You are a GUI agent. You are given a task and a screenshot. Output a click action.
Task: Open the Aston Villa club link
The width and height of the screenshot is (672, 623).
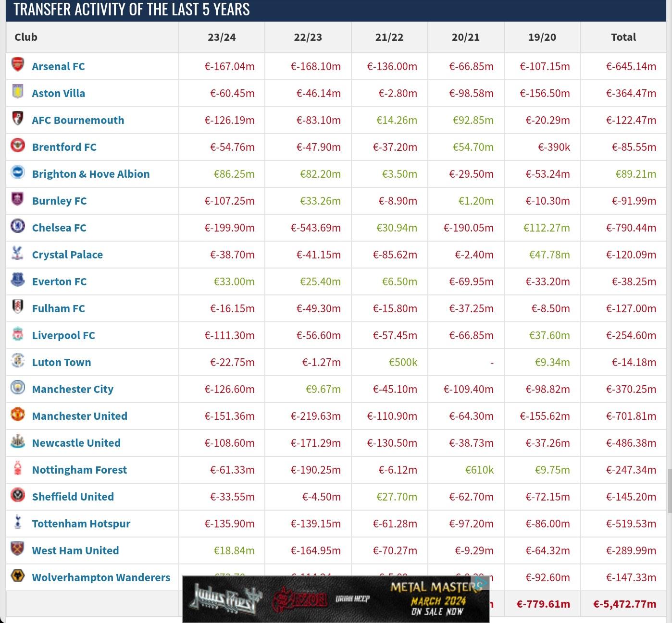coord(58,93)
